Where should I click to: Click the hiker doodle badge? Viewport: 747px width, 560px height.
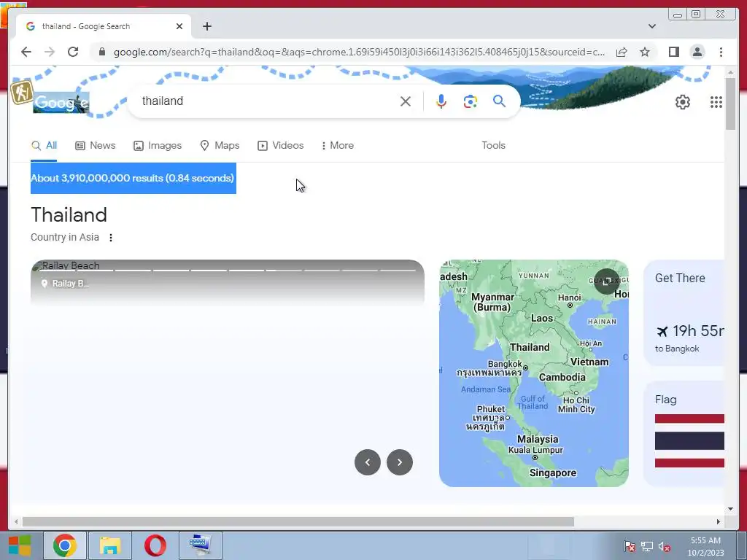click(21, 92)
